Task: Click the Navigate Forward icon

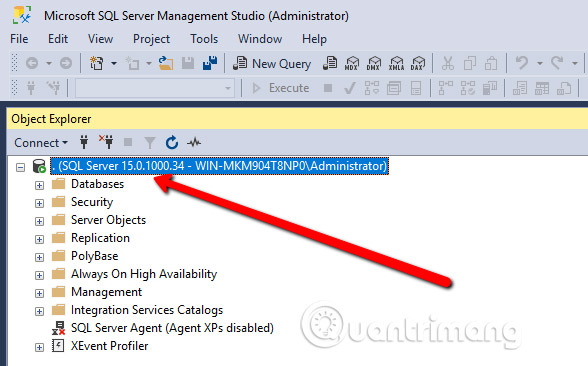Action: pyautogui.click(x=66, y=63)
